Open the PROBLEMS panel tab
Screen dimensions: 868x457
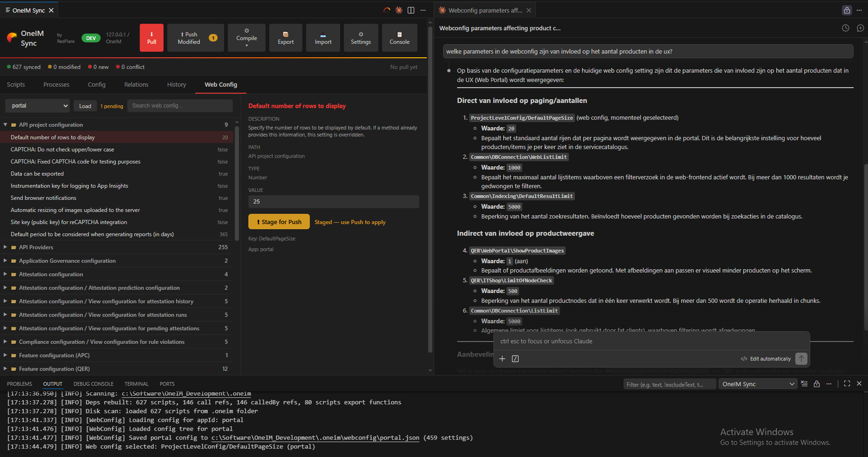[x=20, y=384]
